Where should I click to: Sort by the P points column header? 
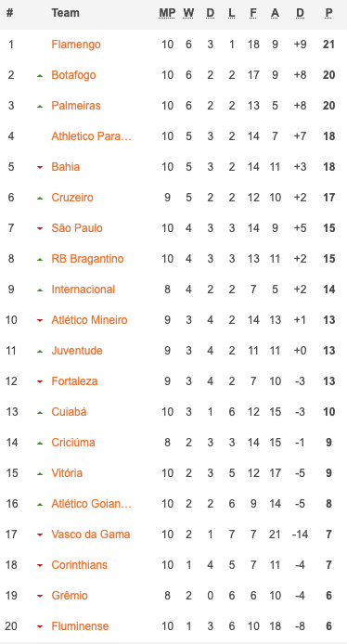coord(328,13)
